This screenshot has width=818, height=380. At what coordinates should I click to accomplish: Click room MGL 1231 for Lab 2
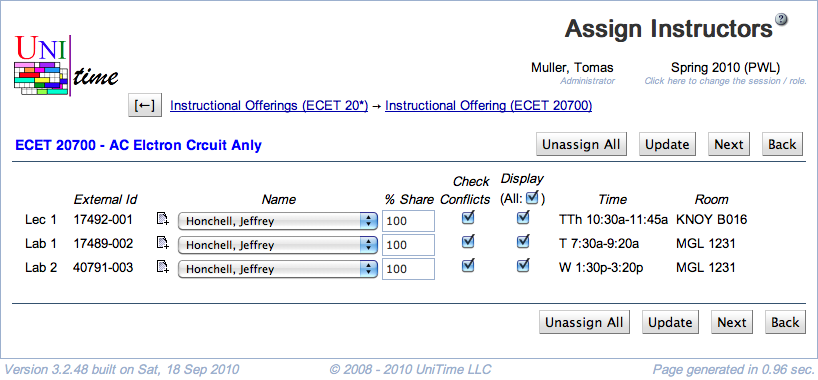[706, 268]
